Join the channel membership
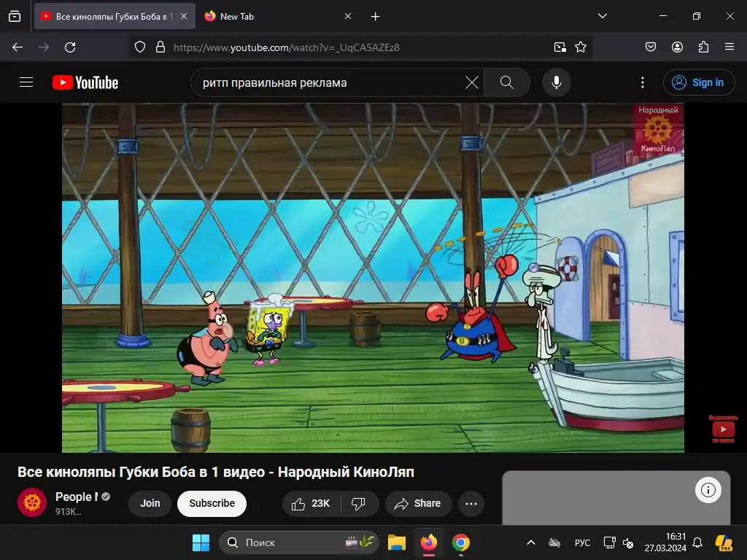The width and height of the screenshot is (747, 560). click(150, 503)
